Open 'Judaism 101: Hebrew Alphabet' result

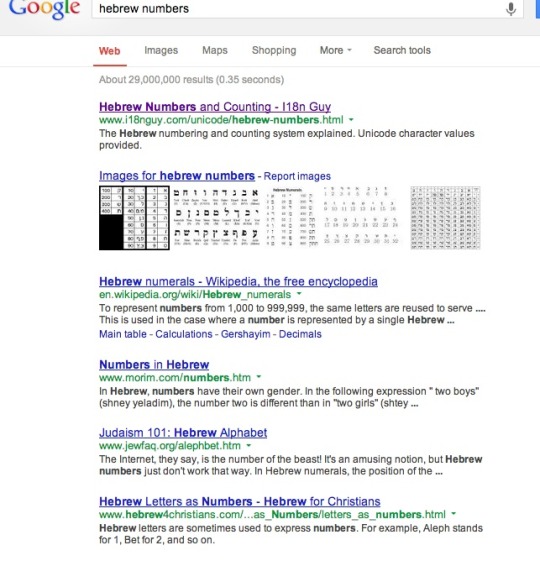pyautogui.click(x=183, y=433)
